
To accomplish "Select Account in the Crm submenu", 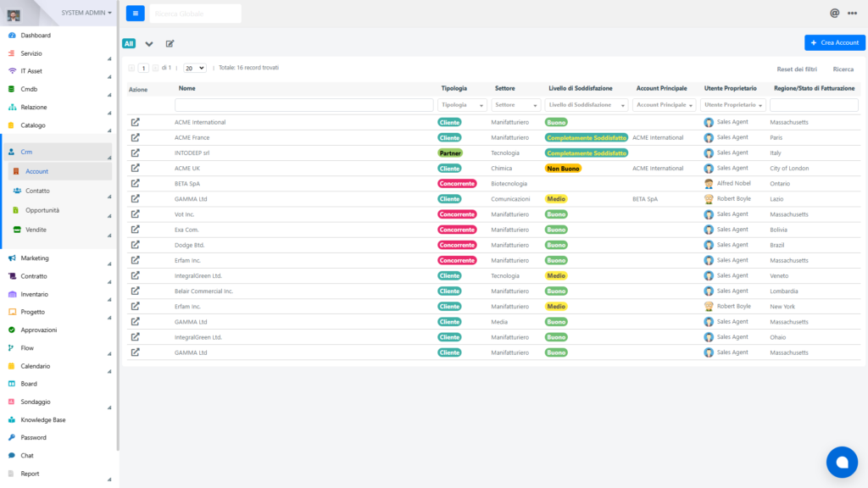I will pos(60,171).
